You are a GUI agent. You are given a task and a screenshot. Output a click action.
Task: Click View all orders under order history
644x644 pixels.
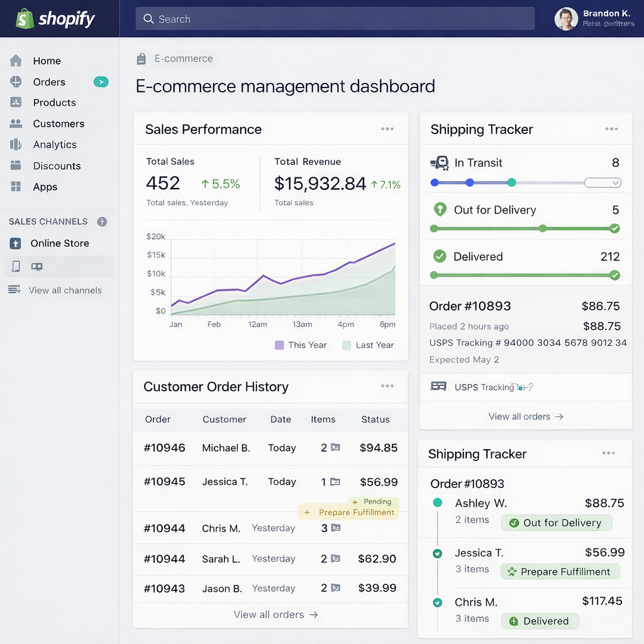275,614
